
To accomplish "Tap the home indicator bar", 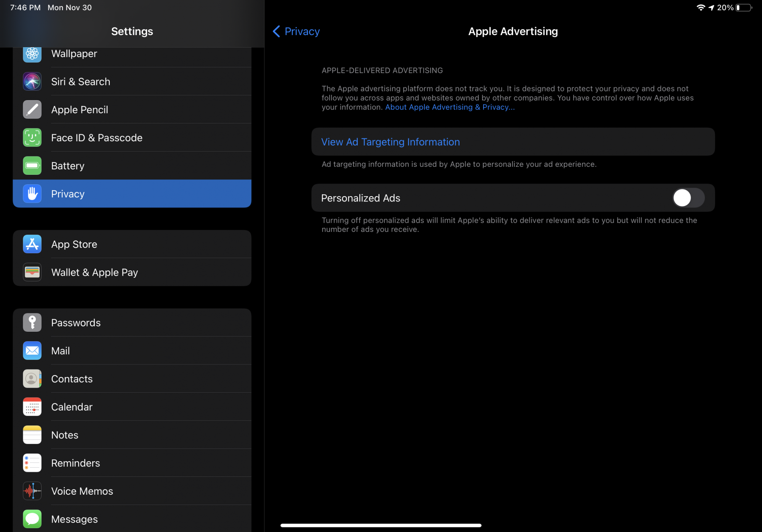I will pyautogui.click(x=381, y=525).
